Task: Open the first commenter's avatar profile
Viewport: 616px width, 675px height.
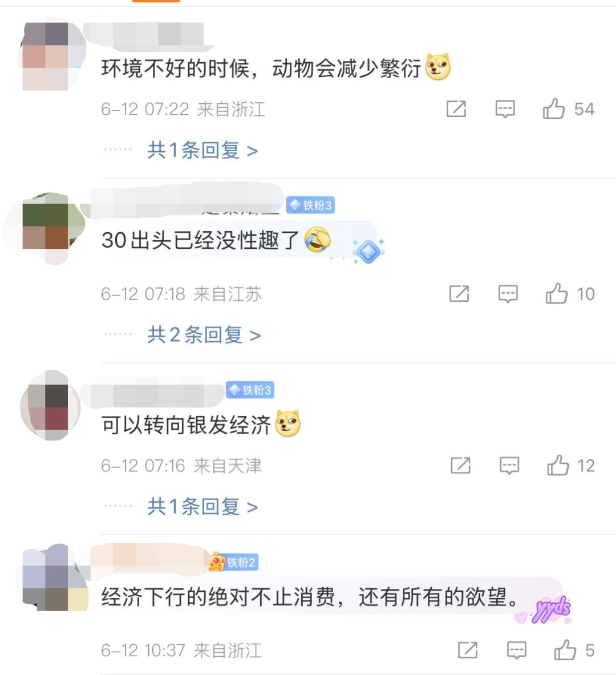Action: [x=51, y=55]
